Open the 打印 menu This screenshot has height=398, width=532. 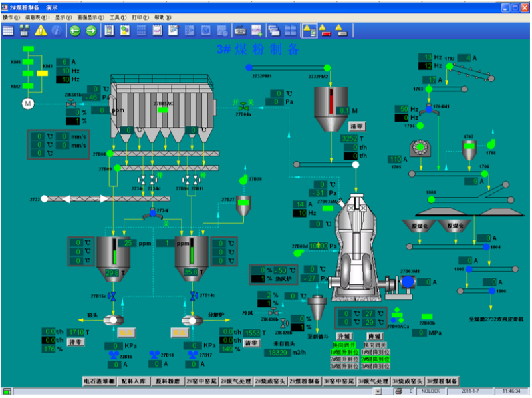pyautogui.click(x=140, y=17)
